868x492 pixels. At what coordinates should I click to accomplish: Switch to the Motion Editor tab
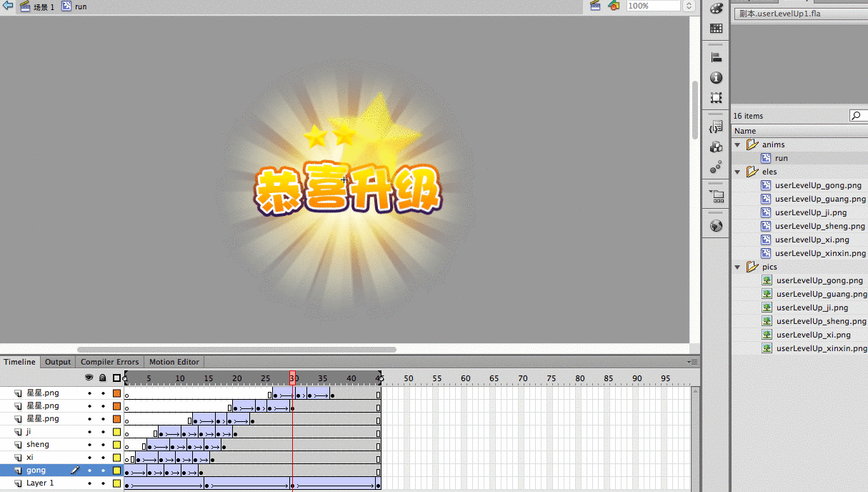point(174,362)
